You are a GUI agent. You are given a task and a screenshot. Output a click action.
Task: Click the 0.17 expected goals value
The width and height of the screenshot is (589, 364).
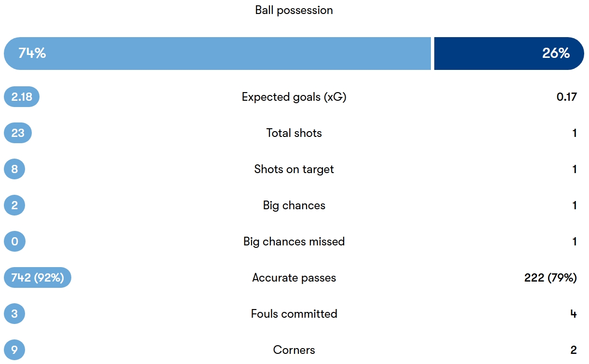coord(566,97)
